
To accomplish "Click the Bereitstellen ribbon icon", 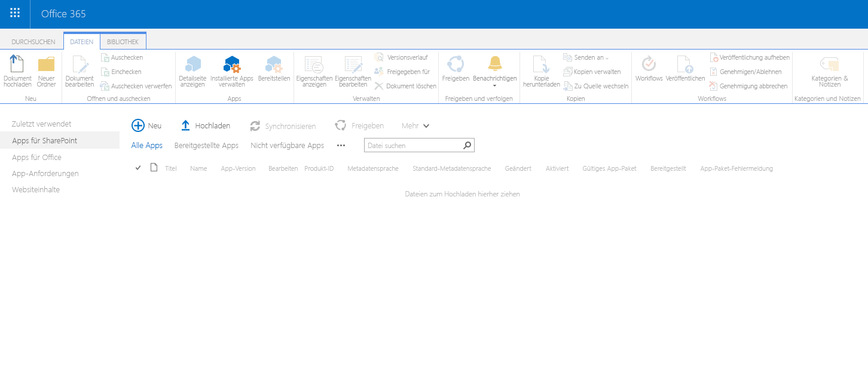I will [274, 70].
